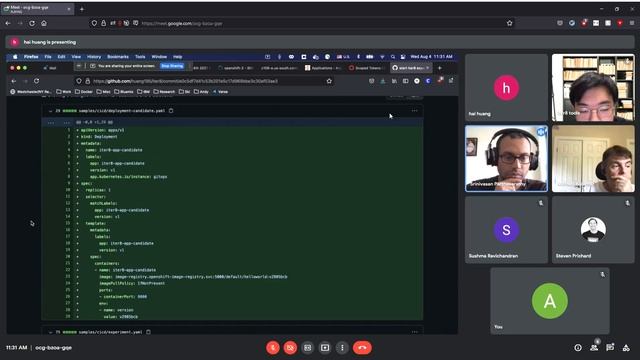Select the GitHub tab in shared browser

tap(411, 68)
